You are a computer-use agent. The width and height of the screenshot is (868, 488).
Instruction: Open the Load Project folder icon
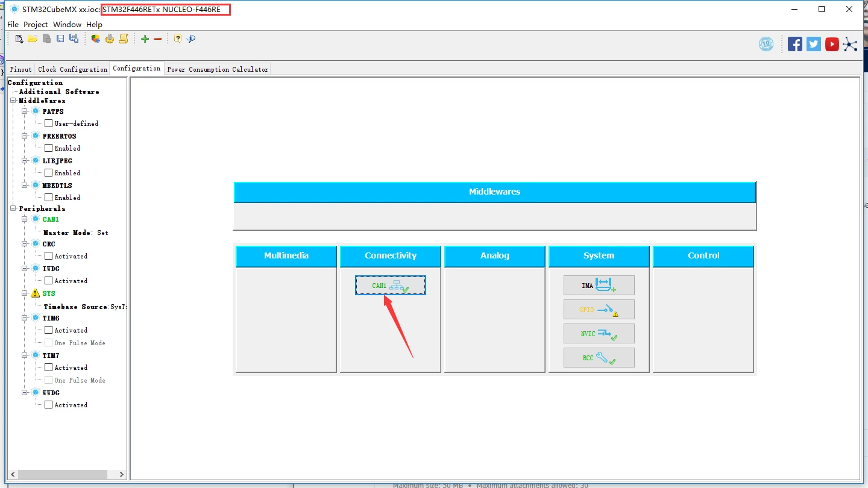(x=33, y=39)
